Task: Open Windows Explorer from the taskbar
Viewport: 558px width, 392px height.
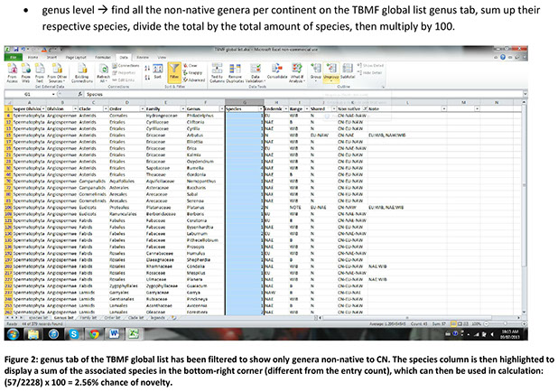Action: 33,334
